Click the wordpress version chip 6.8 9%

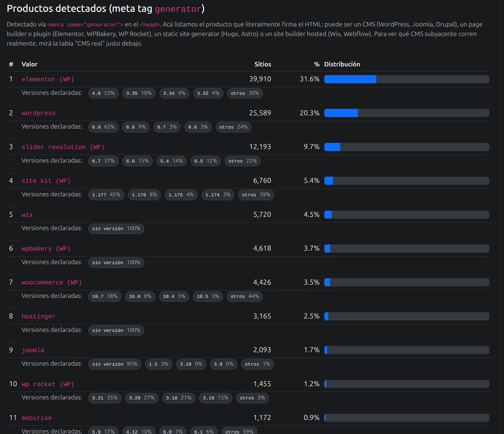pos(136,127)
